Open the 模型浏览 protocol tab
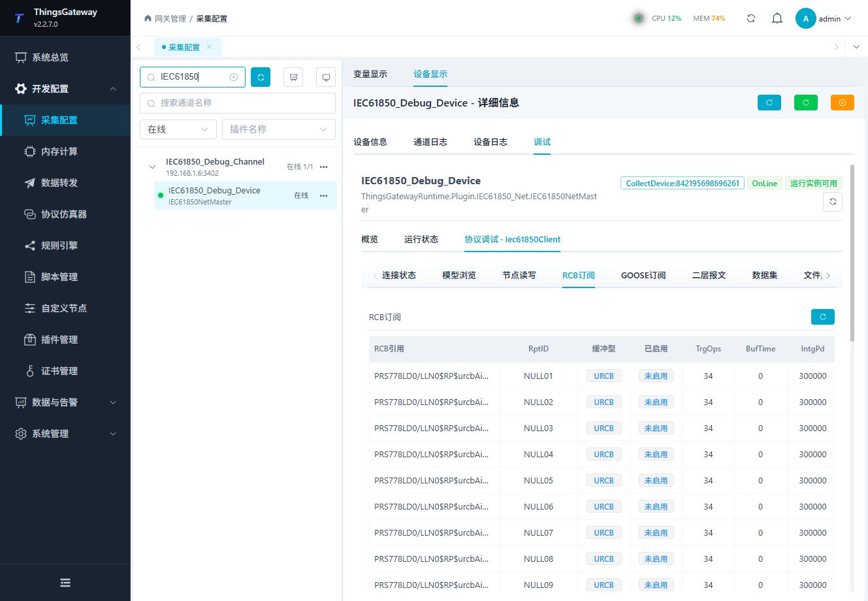 pyautogui.click(x=459, y=275)
